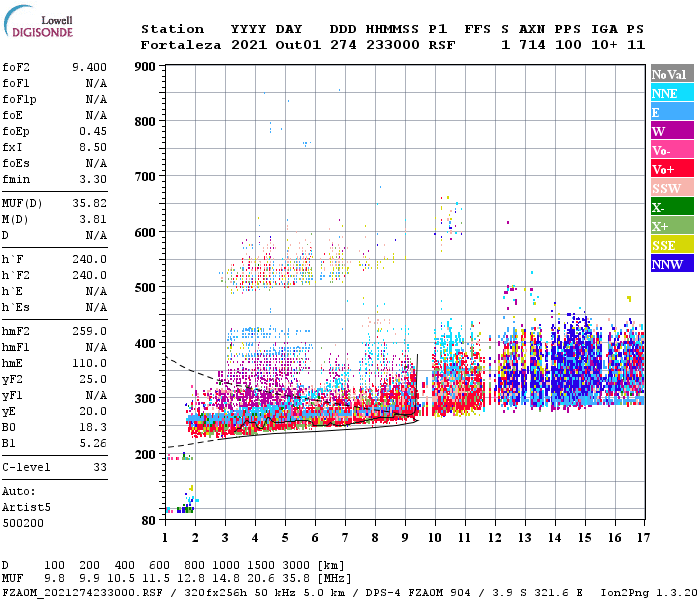700x600 pixels.
Task: Click the foF2 value 9.400
Action: [89, 67]
